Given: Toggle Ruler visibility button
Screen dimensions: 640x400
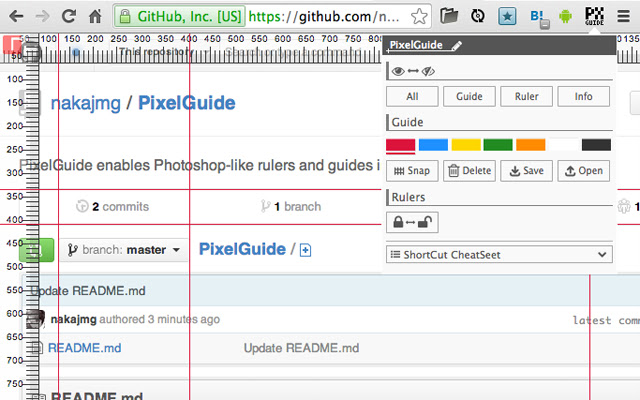Looking at the screenshot, I should 527,96.
